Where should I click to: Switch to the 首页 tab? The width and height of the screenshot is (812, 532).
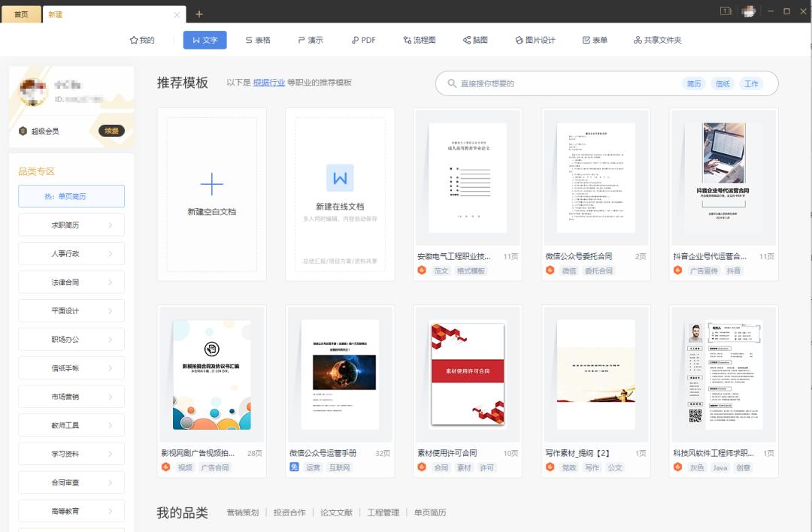tap(20, 13)
